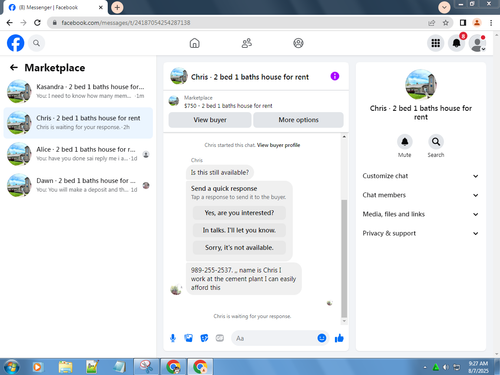Share this page icon in address bar
The height and width of the screenshot is (375, 500).
pos(432,23)
